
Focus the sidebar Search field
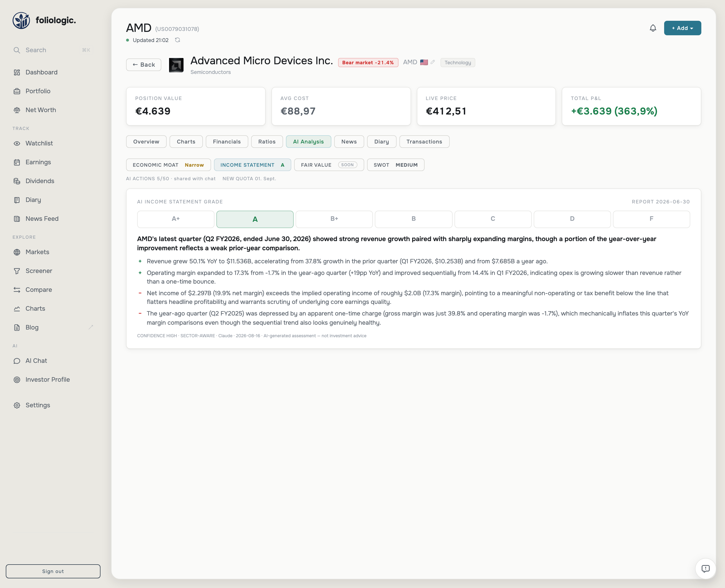[x=53, y=50]
